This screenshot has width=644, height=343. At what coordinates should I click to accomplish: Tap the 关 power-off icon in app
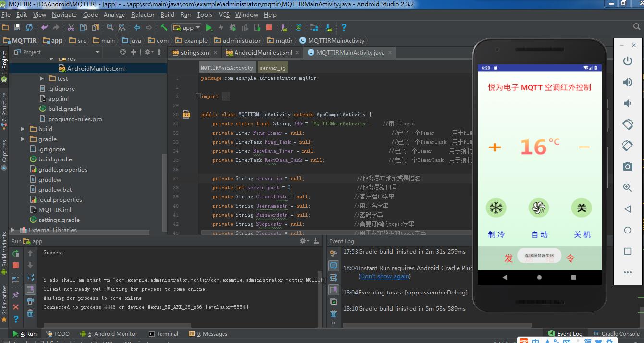582,208
